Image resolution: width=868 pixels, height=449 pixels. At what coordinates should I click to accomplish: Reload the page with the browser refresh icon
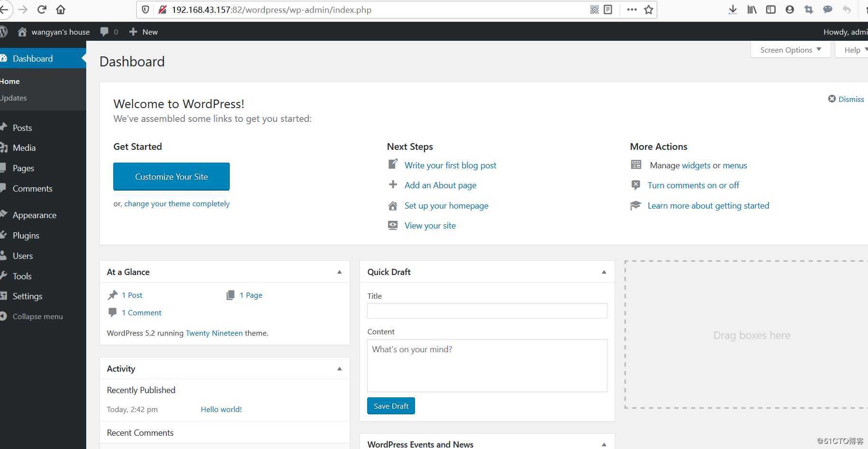coord(42,9)
